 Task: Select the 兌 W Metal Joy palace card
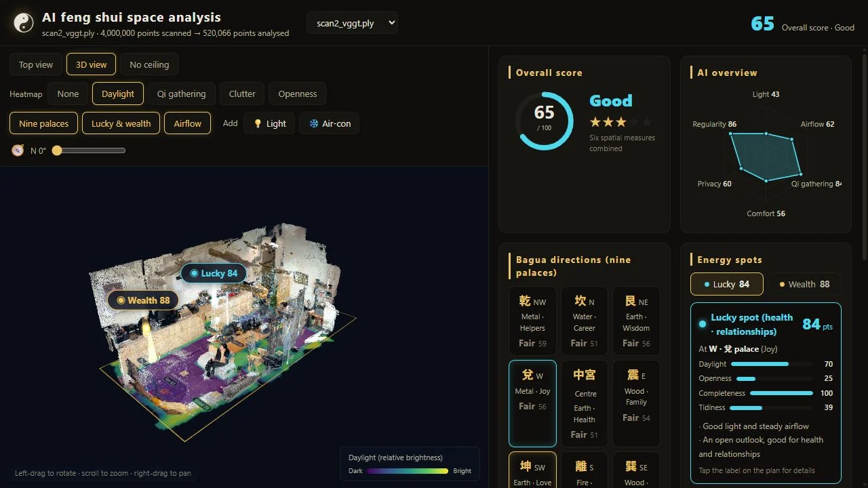(532, 403)
